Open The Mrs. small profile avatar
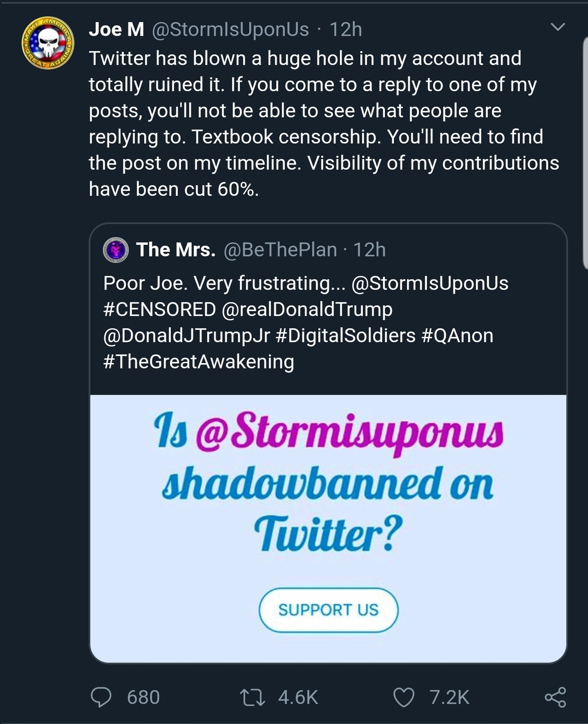The image size is (588, 724). [x=116, y=250]
